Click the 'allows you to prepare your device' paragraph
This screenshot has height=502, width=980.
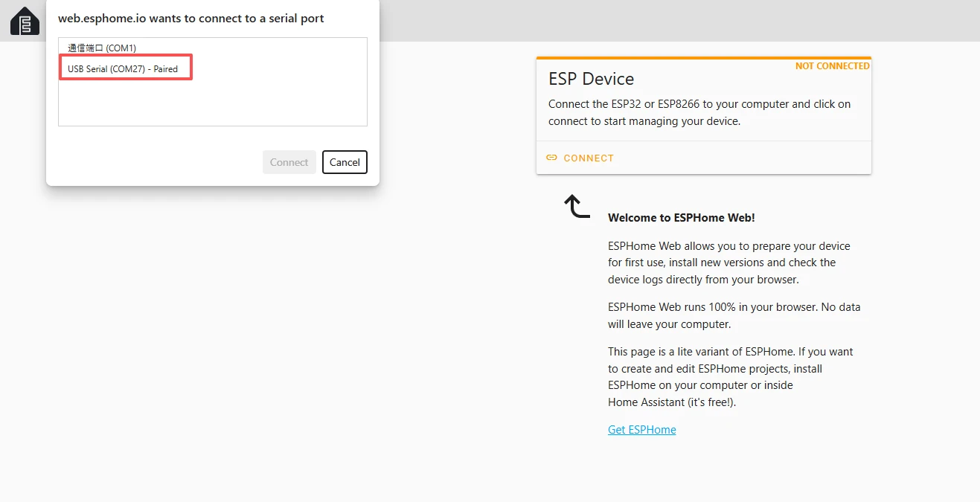[728, 263]
